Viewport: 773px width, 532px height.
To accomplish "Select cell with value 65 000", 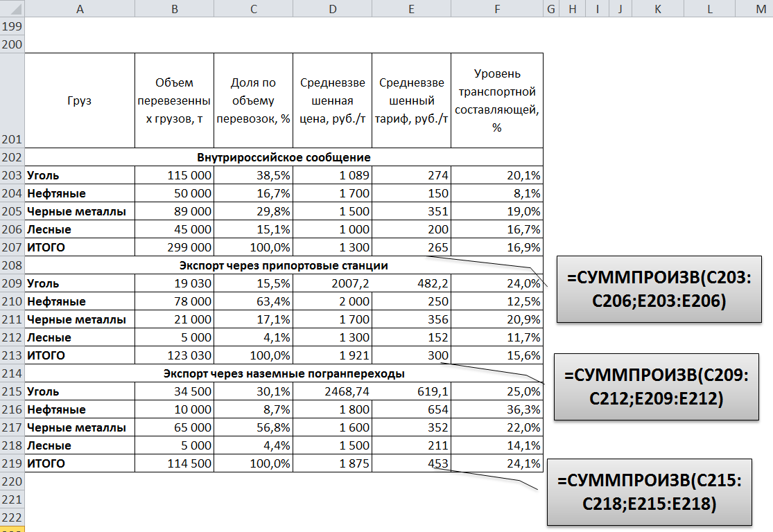I will click(x=175, y=427).
